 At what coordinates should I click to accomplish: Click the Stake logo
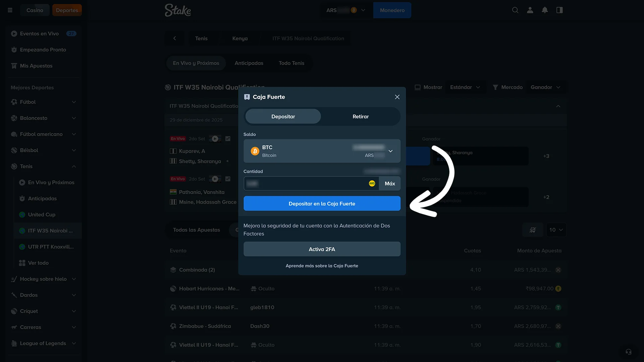[178, 10]
